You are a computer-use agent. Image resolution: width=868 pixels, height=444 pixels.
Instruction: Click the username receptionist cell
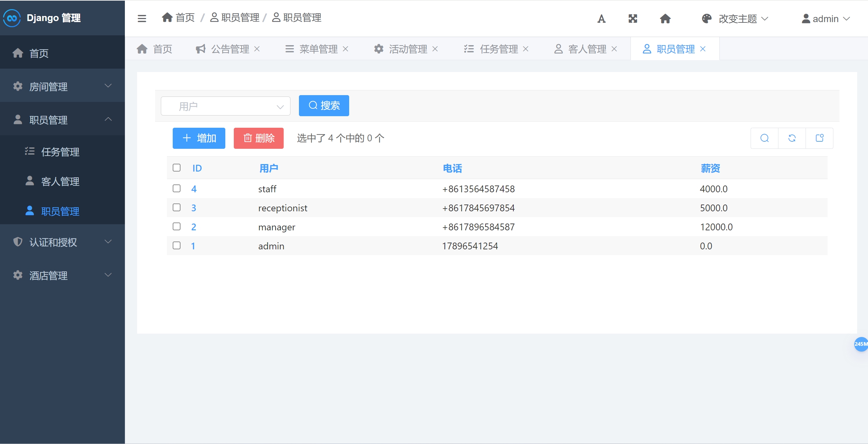click(283, 208)
